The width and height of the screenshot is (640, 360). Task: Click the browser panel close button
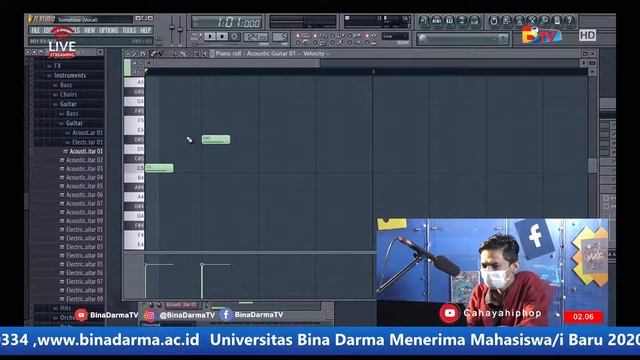(x=100, y=52)
